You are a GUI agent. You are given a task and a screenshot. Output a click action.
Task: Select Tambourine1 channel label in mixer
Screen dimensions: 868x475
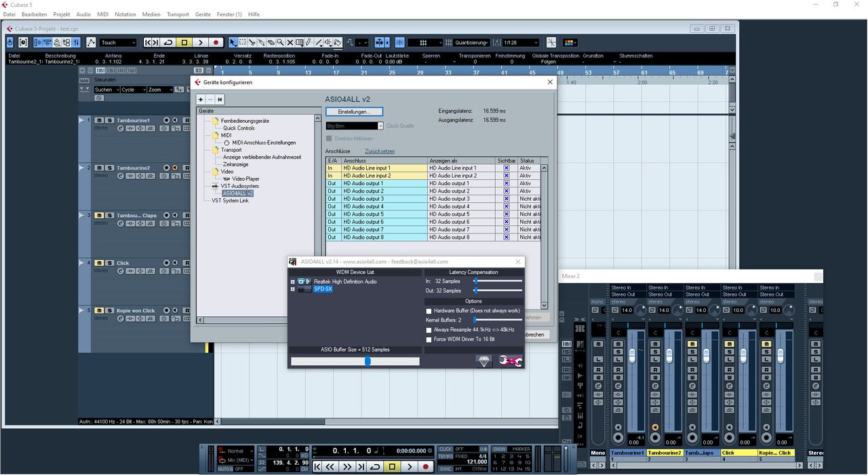pos(627,453)
